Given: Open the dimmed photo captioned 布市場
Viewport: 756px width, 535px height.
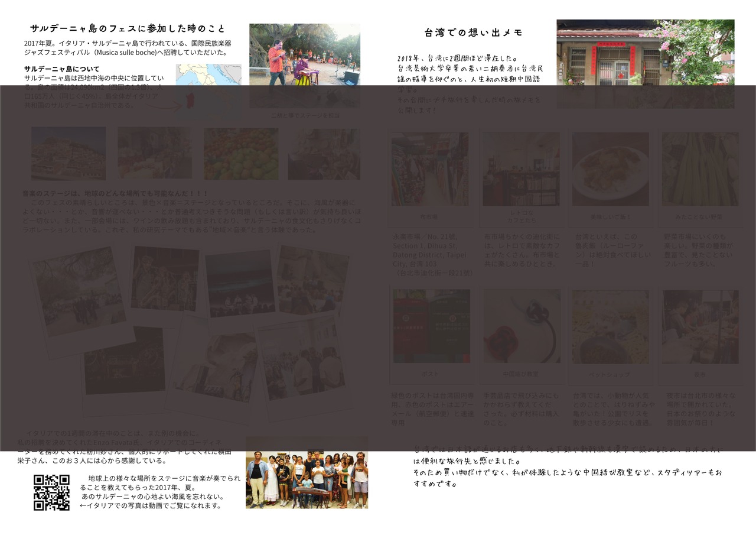Looking at the screenshot, I should [430, 169].
